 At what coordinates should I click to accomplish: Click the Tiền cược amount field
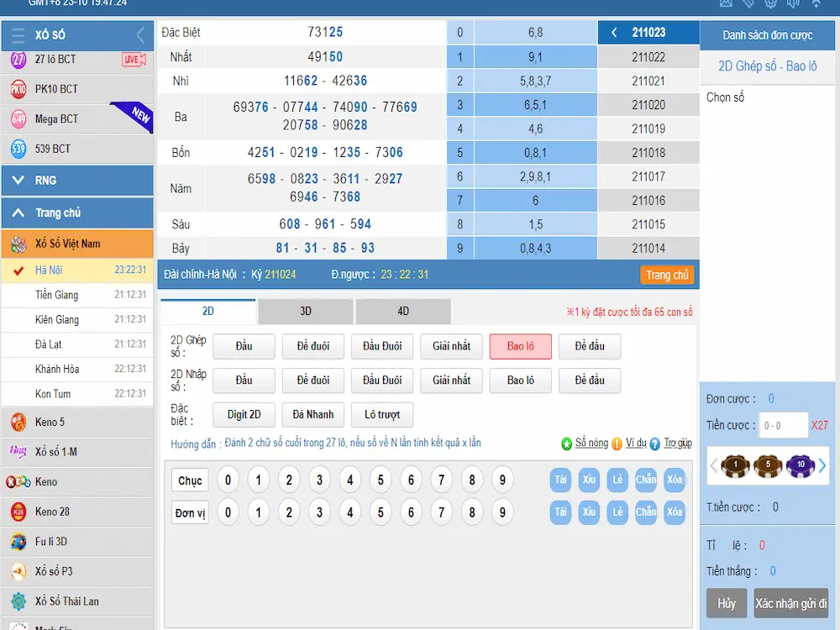pos(784,425)
